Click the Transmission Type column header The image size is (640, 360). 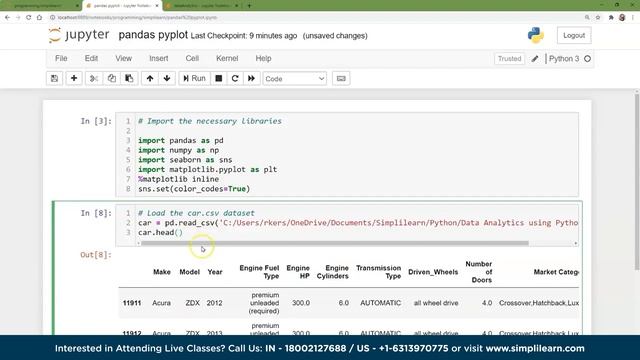pyautogui.click(x=378, y=272)
